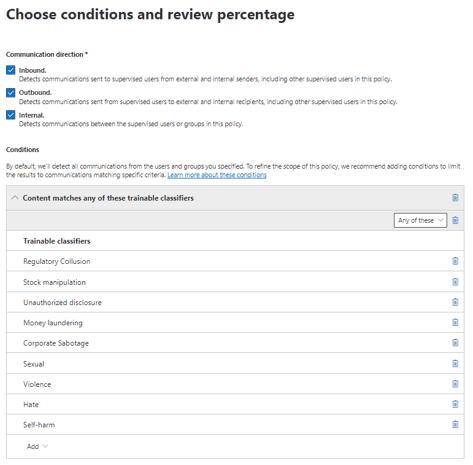Uncheck the Inbound communication direction
Screen dimensions: 473x465
point(11,70)
